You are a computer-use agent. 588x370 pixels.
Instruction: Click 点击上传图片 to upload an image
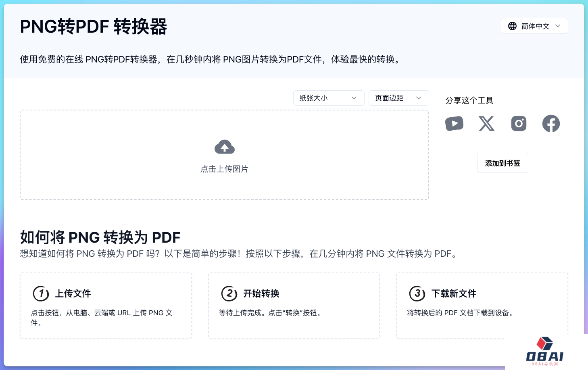coord(224,169)
